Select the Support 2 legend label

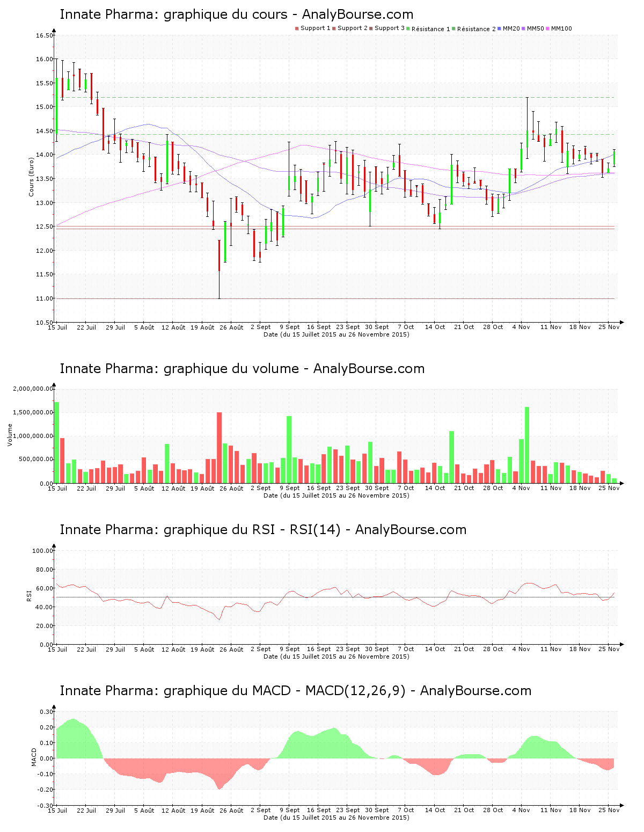(x=353, y=28)
